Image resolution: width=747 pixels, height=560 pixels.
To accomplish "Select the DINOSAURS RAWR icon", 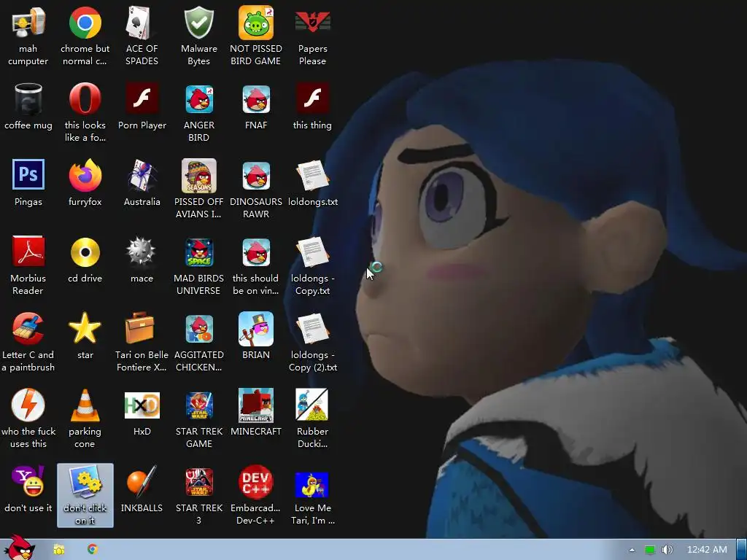I will pos(256,176).
